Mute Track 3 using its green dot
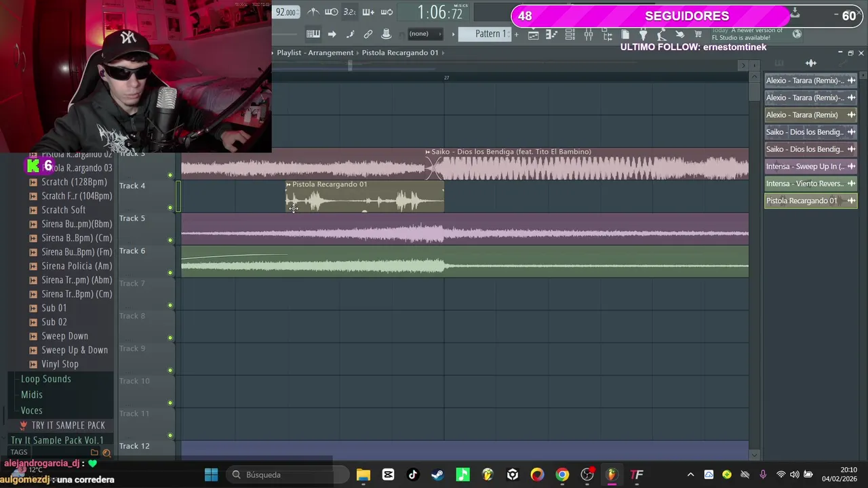The width and height of the screenshot is (868, 488). [170, 175]
